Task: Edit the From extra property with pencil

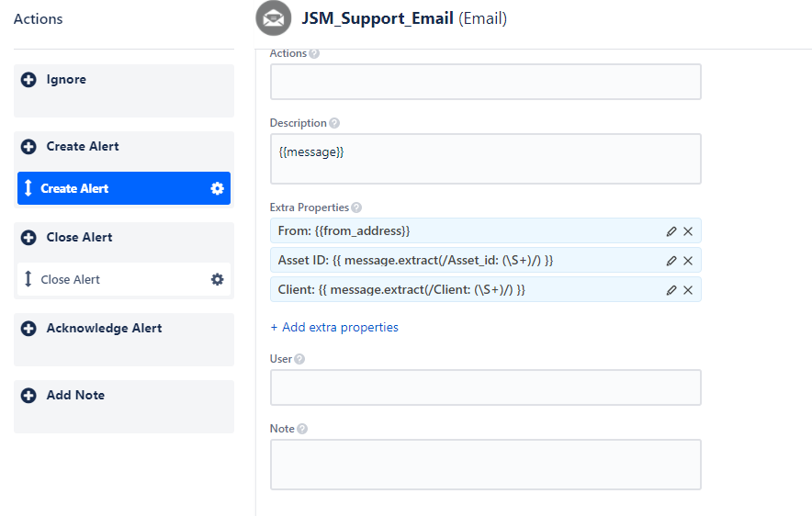Action: click(x=671, y=231)
